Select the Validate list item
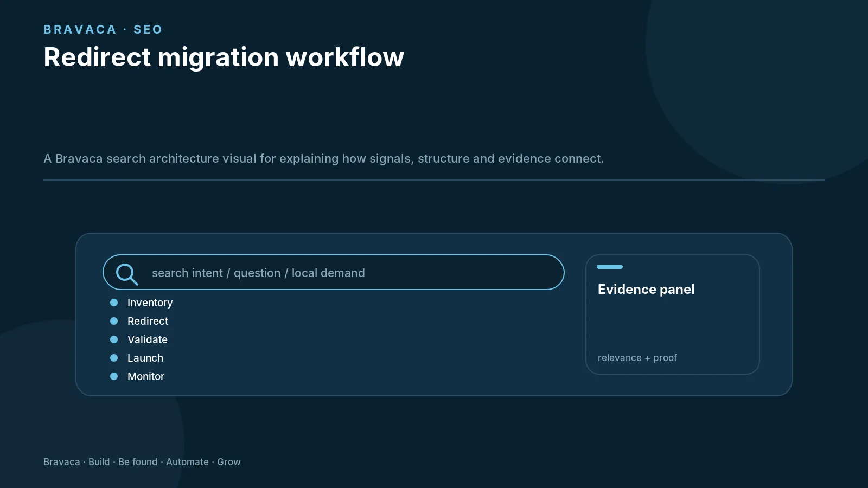The image size is (868, 488). point(147,339)
